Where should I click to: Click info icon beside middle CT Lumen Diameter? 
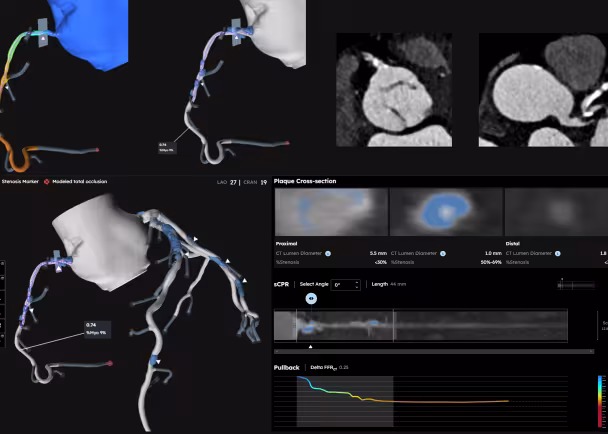[443, 254]
